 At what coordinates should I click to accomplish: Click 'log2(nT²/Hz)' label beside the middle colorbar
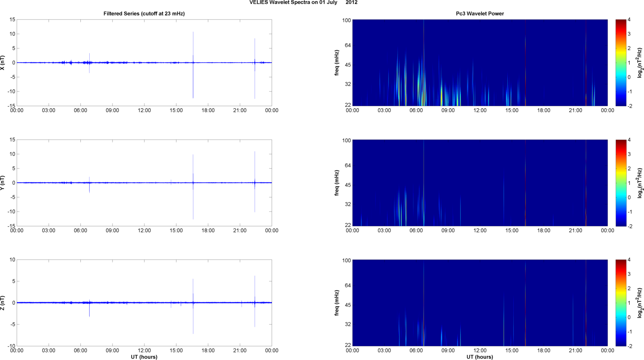(x=640, y=183)
